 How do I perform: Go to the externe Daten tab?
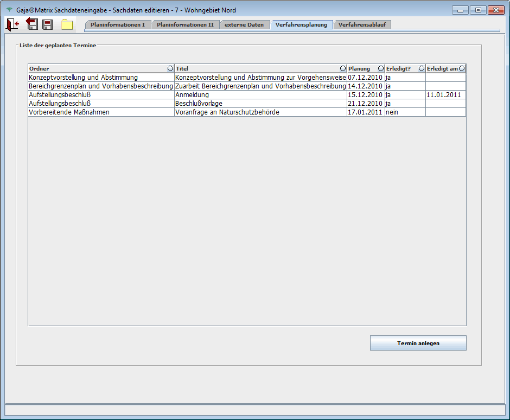tap(245, 24)
